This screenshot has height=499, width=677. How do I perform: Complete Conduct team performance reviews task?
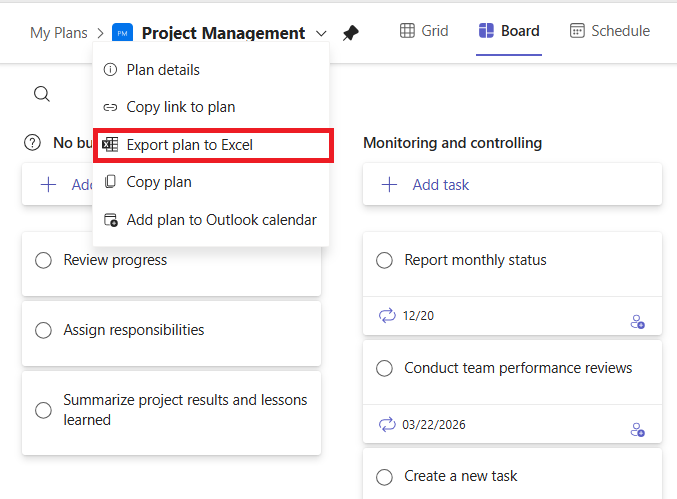384,368
